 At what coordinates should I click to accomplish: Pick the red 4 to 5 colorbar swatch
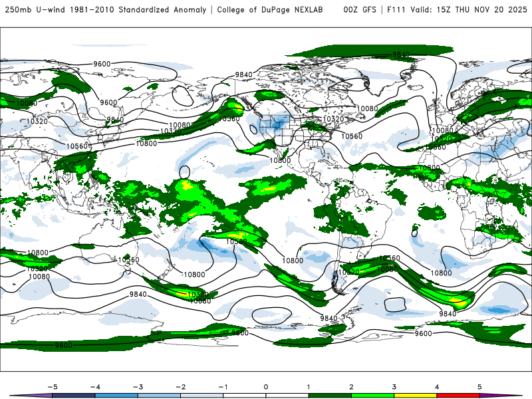pos(458,396)
